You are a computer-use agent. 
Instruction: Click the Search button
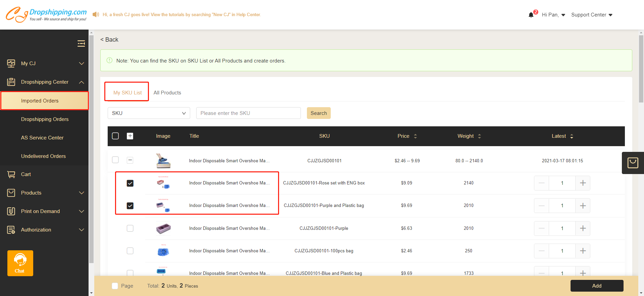click(318, 113)
